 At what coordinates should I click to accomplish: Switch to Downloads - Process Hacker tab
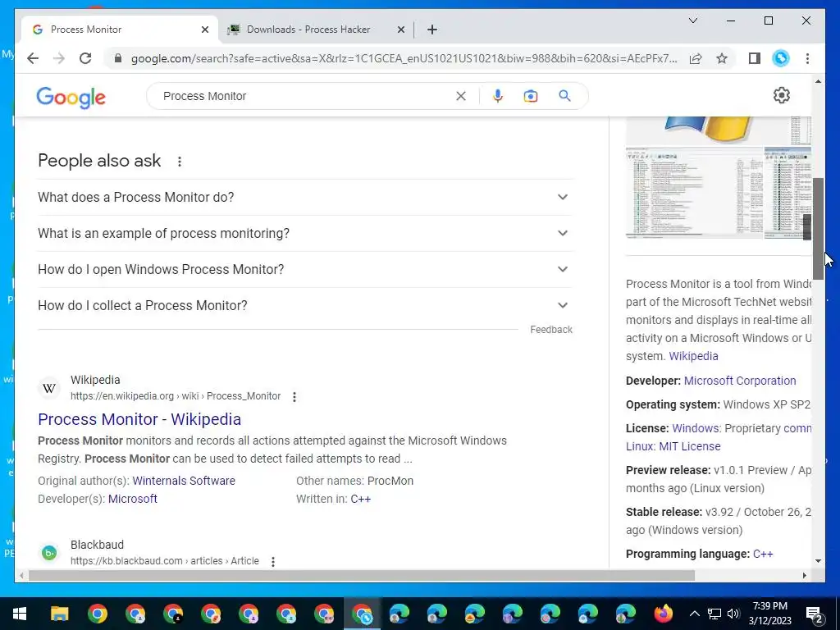coord(316,30)
